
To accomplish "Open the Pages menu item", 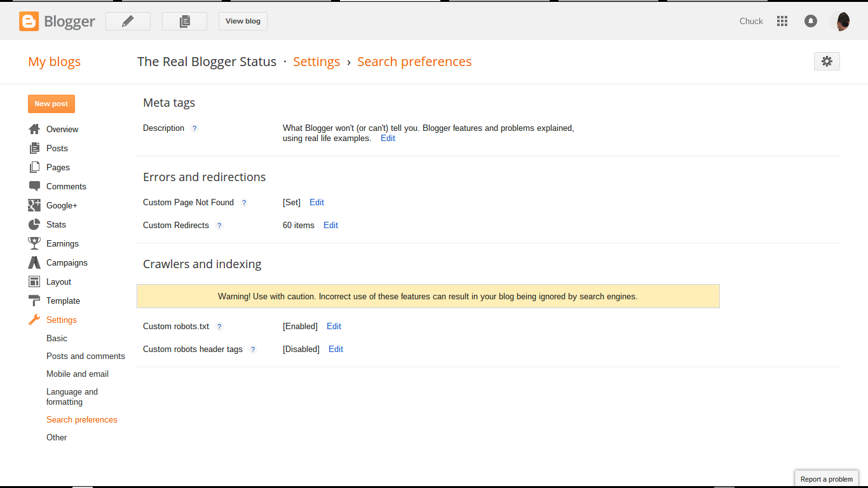I will pos(58,167).
